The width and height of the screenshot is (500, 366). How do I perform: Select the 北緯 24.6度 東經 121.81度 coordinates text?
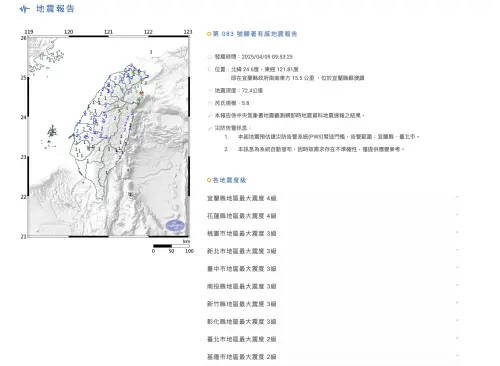(x=265, y=69)
